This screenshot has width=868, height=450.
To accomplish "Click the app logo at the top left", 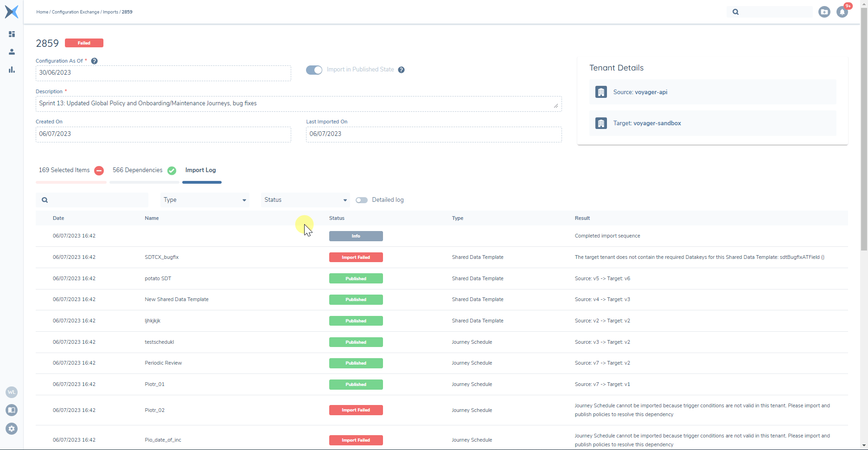I will point(12,12).
